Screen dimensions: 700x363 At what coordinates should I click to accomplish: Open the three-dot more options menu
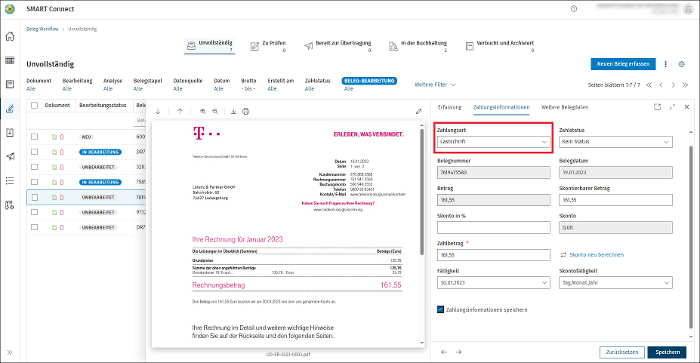665,64
